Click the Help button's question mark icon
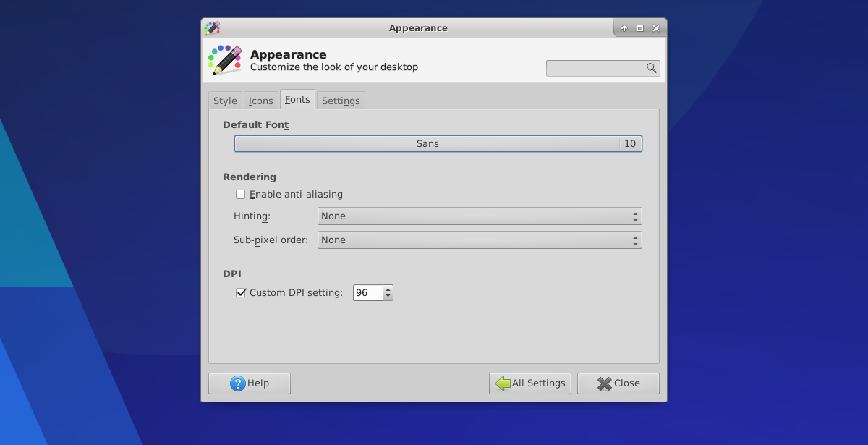This screenshot has height=445, width=868. (x=238, y=383)
